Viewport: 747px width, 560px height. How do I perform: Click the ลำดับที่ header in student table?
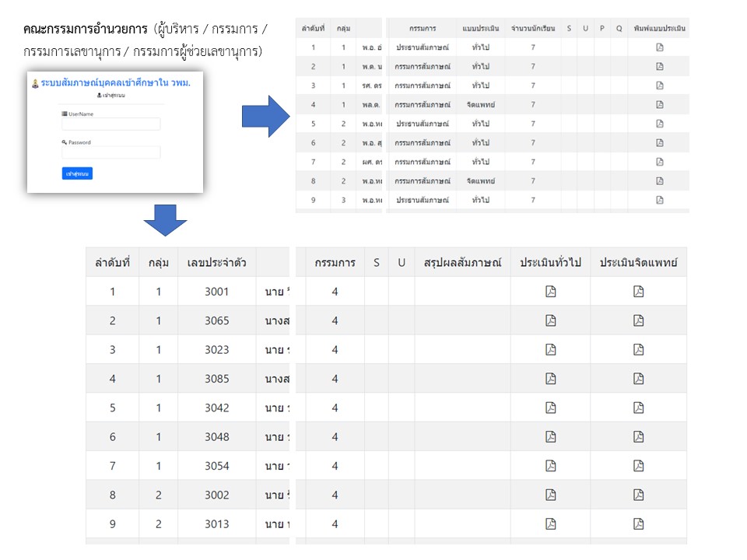[112, 262]
